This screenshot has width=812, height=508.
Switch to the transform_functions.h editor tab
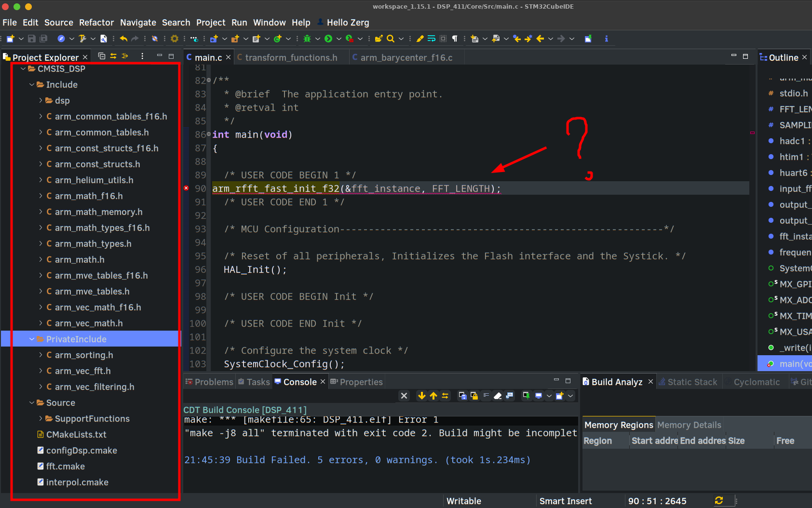click(x=291, y=57)
